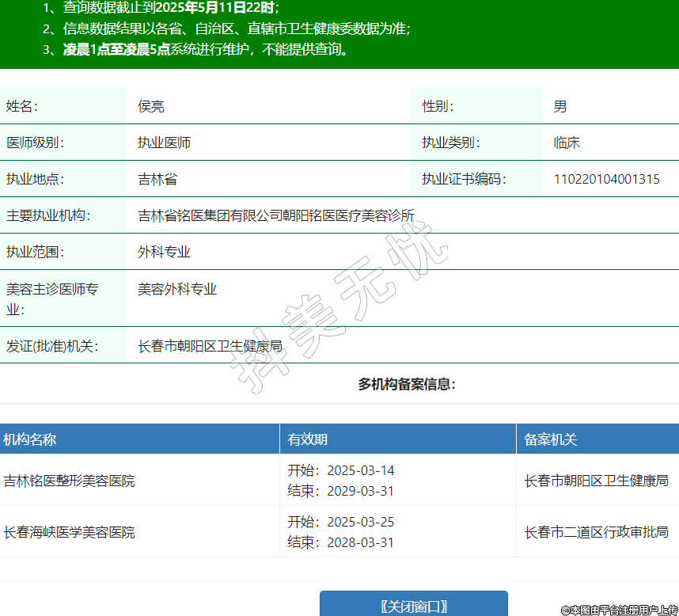
Task: Click the 备案机关 column header
Action: pyautogui.click(x=551, y=439)
